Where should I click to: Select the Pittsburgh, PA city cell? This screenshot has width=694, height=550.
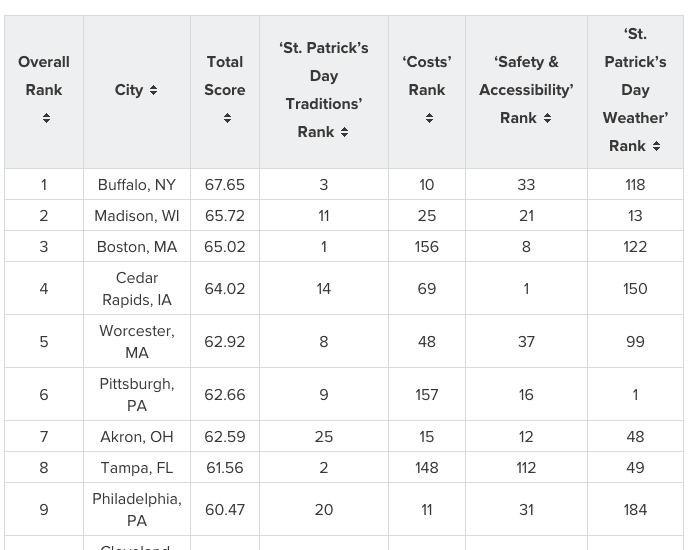point(137,395)
